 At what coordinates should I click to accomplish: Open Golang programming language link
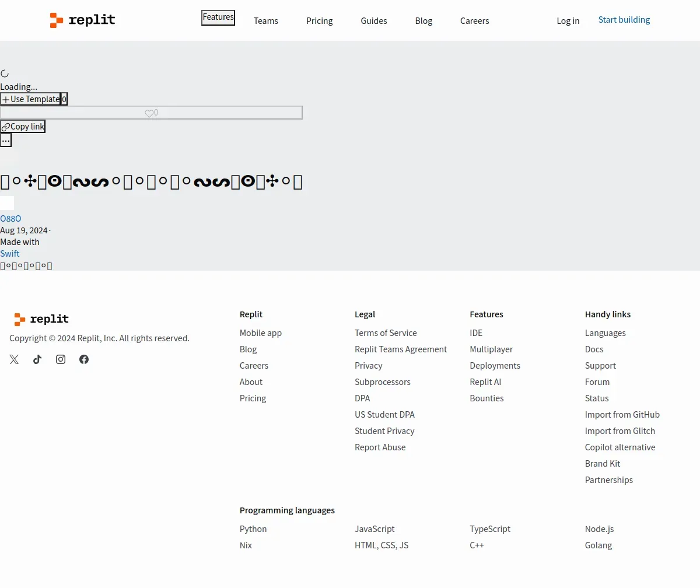pos(598,545)
